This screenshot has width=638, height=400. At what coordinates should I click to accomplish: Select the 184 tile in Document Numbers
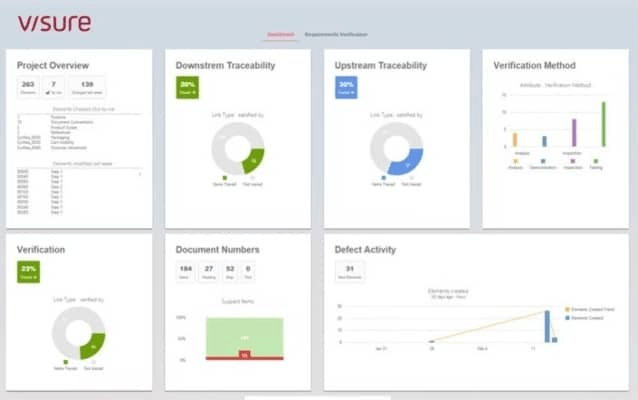pos(186,271)
